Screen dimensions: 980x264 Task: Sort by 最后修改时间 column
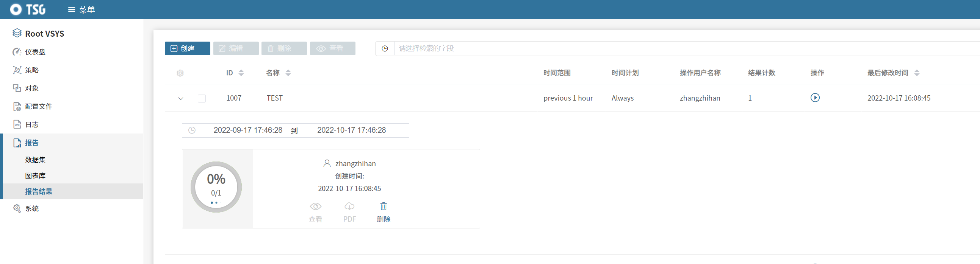pyautogui.click(x=916, y=73)
